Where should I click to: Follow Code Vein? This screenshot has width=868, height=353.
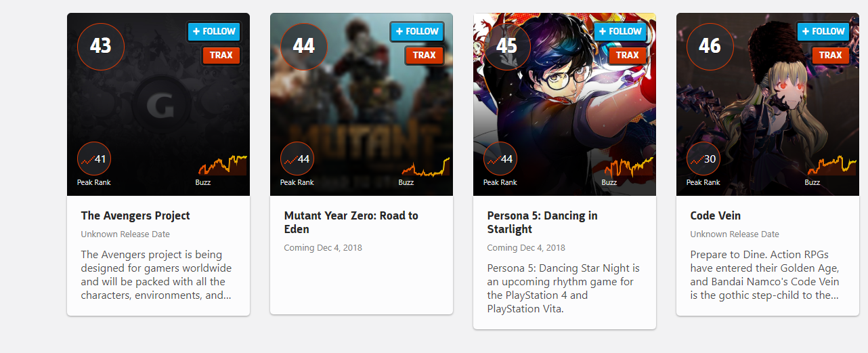point(823,31)
